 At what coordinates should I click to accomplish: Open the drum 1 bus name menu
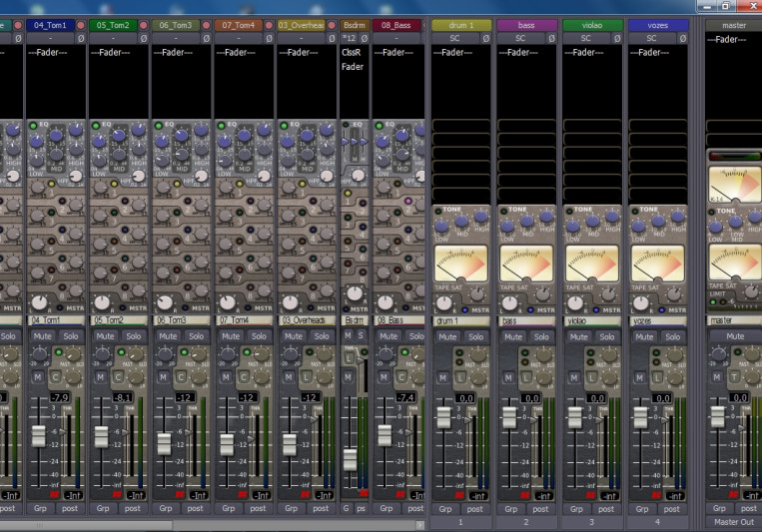(x=461, y=25)
